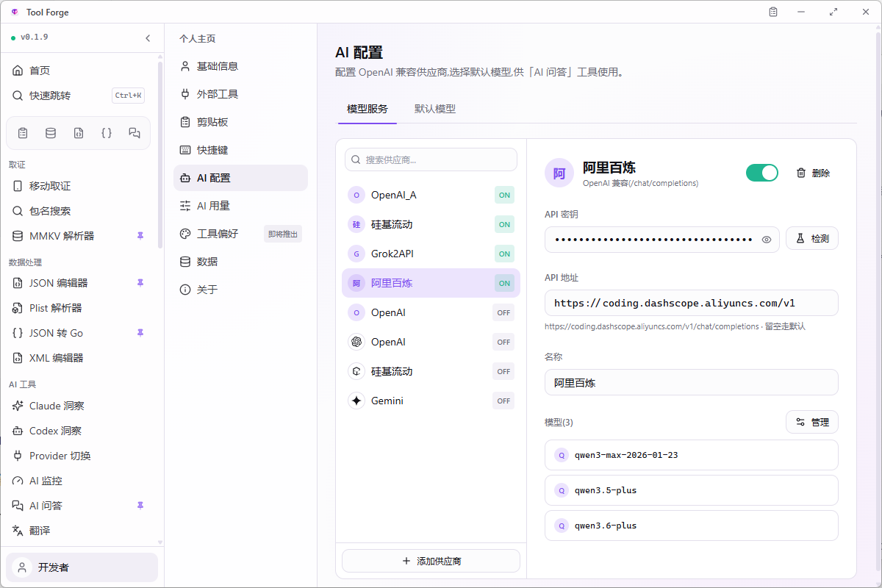Toggle pin icon next to JSON 编辑器
The width and height of the screenshot is (882, 588).
pos(140,283)
